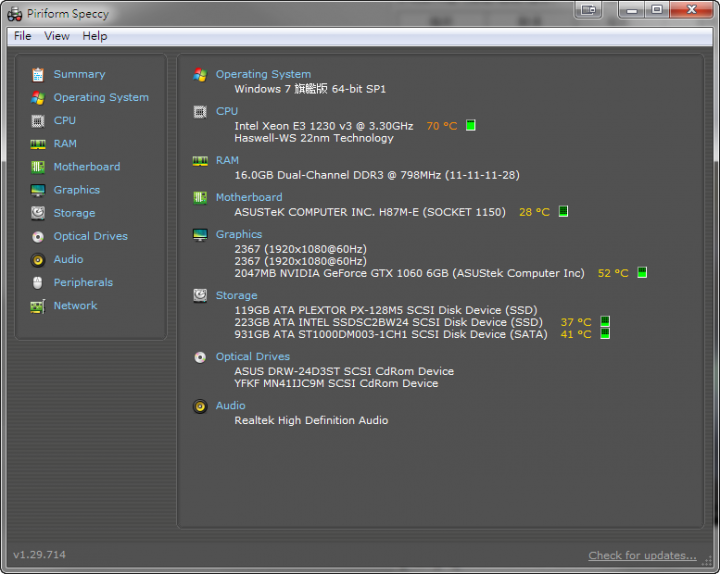This screenshot has height=574, width=720.
Task: Open the RAM heading link in summary
Action: [x=227, y=160]
